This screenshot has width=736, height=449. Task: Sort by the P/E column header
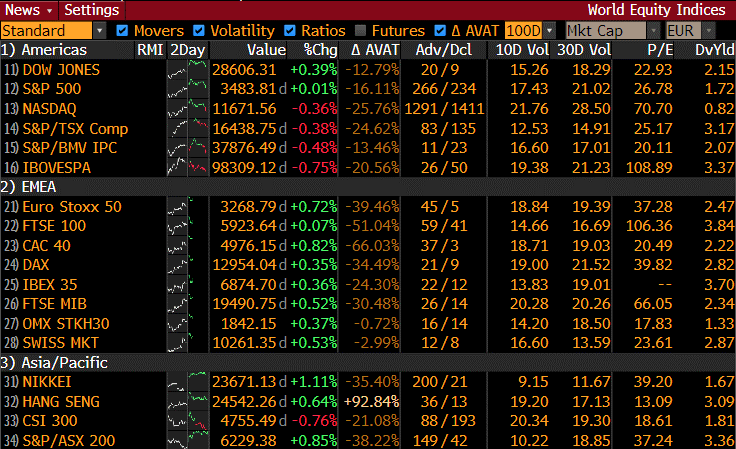(660, 50)
